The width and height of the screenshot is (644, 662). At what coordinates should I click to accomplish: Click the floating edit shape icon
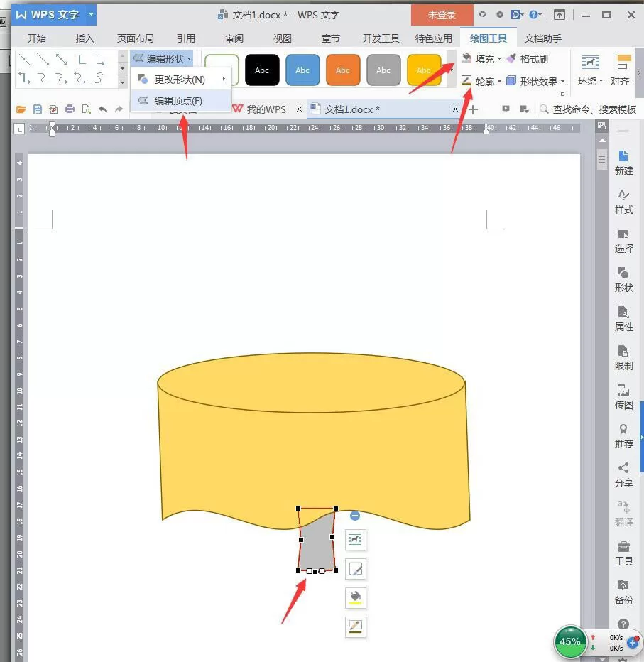(x=355, y=569)
